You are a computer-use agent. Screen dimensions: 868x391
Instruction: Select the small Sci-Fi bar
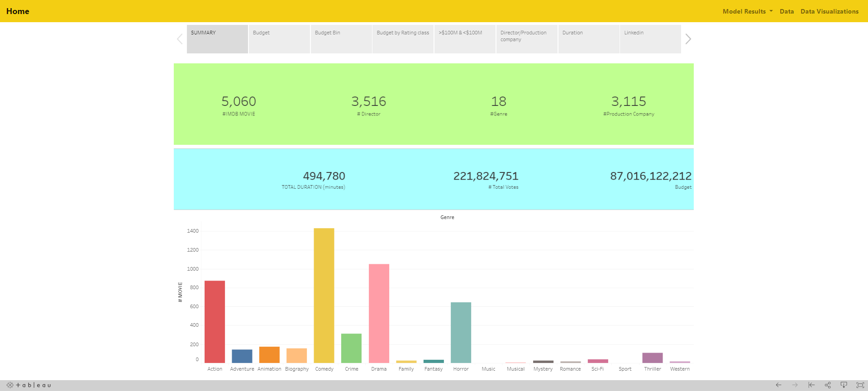click(598, 361)
